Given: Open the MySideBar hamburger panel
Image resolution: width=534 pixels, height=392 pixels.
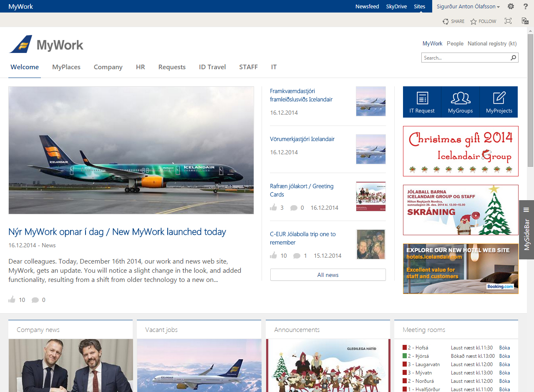Looking at the screenshot, I should 526,210.
